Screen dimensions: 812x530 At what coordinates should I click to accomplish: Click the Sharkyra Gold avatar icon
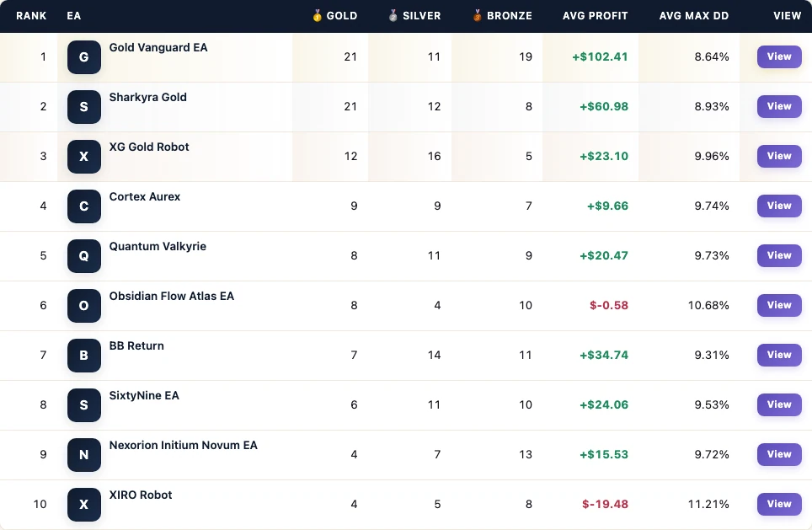coord(84,107)
